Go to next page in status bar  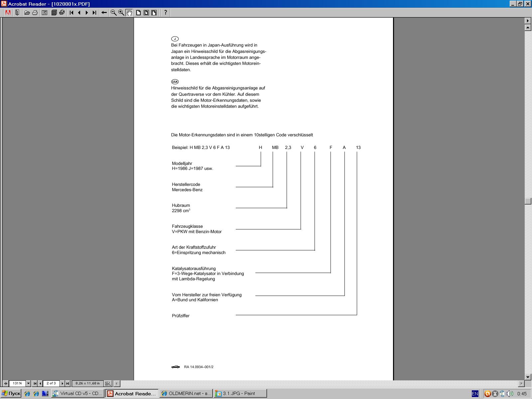point(62,383)
